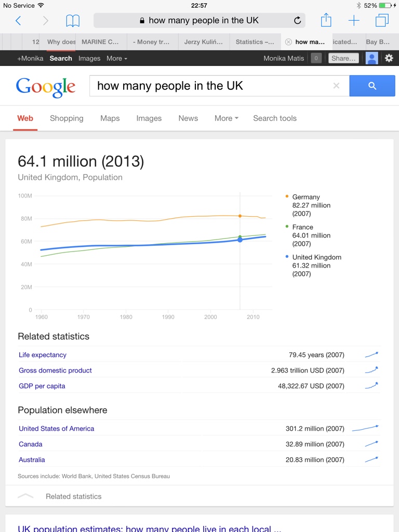Collapse the Related statistics section
Image resolution: width=399 pixels, height=532 pixels.
(x=199, y=496)
